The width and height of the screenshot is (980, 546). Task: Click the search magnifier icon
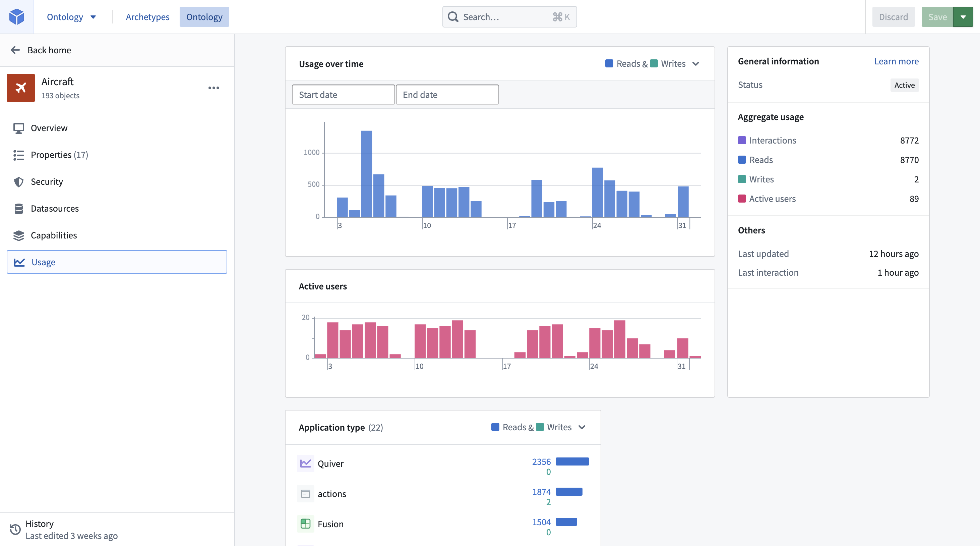[x=453, y=17]
